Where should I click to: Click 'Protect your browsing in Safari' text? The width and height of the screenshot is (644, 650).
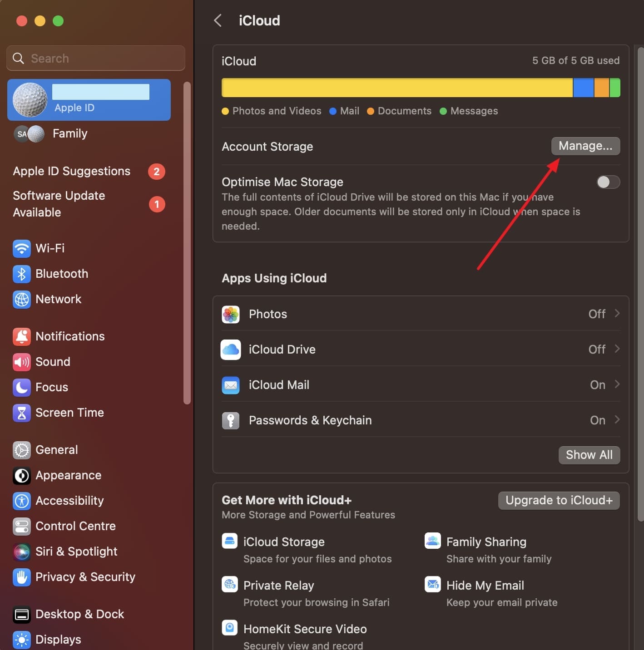[317, 602]
